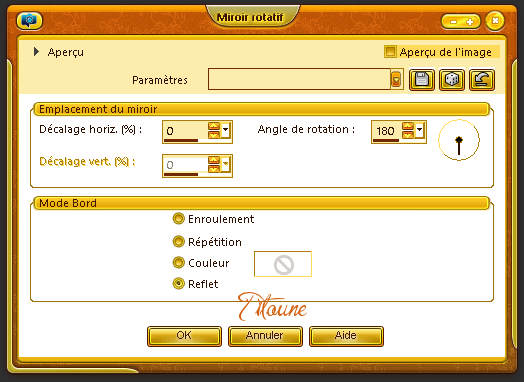Click the blue help bubble icon in title bar
This screenshot has height=382, width=524.
pyautogui.click(x=29, y=21)
